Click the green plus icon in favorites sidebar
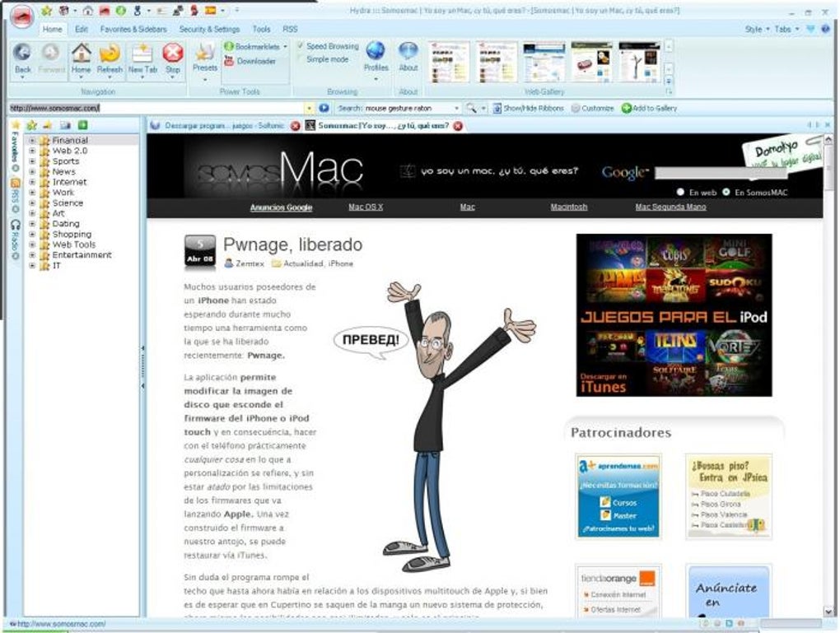The image size is (840, 633). point(82,125)
